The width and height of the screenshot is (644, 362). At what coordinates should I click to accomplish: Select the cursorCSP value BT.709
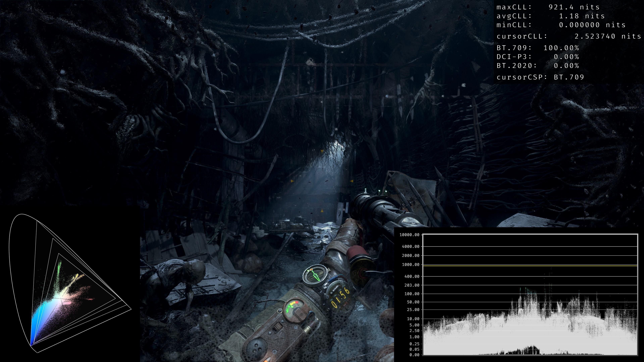click(x=569, y=77)
